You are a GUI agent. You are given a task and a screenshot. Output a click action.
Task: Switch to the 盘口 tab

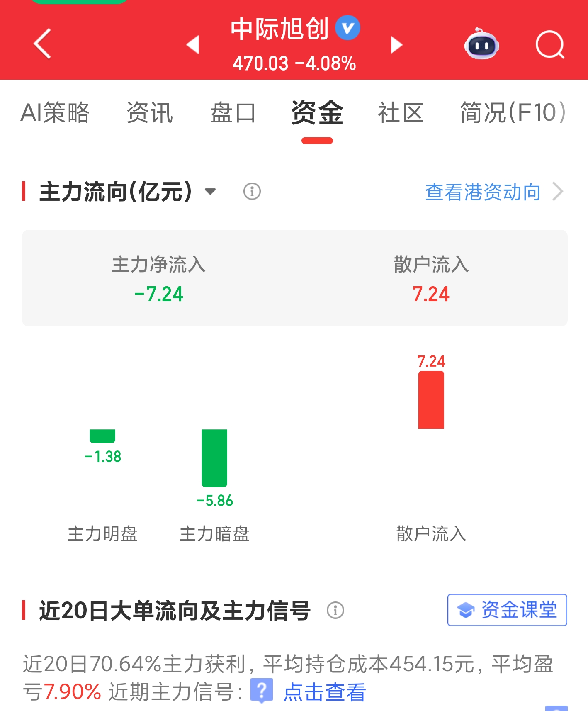coord(233,112)
